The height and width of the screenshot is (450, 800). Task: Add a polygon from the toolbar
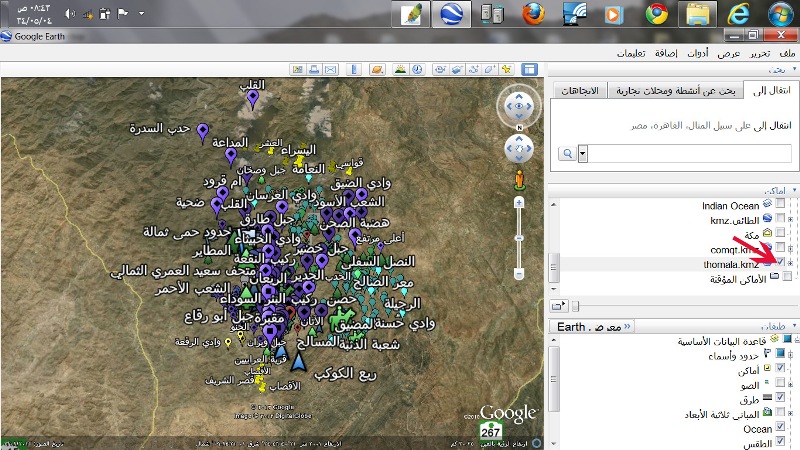490,69
